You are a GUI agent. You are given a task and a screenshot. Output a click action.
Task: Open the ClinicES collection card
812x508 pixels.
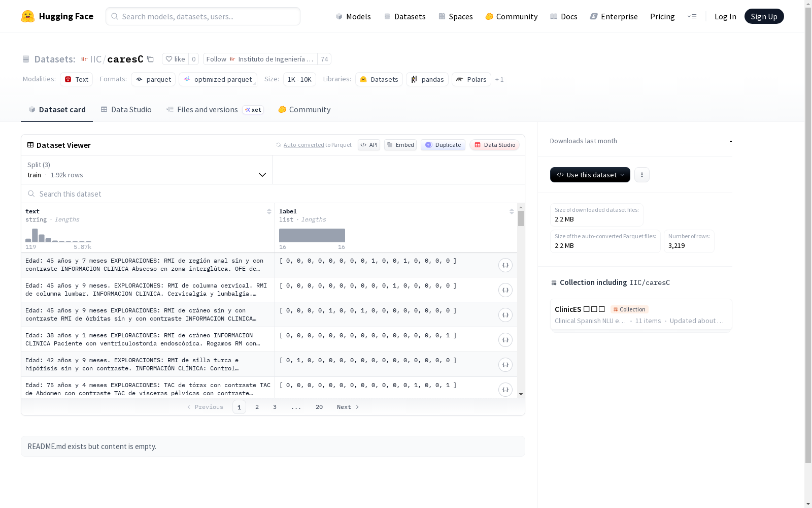tap(640, 314)
